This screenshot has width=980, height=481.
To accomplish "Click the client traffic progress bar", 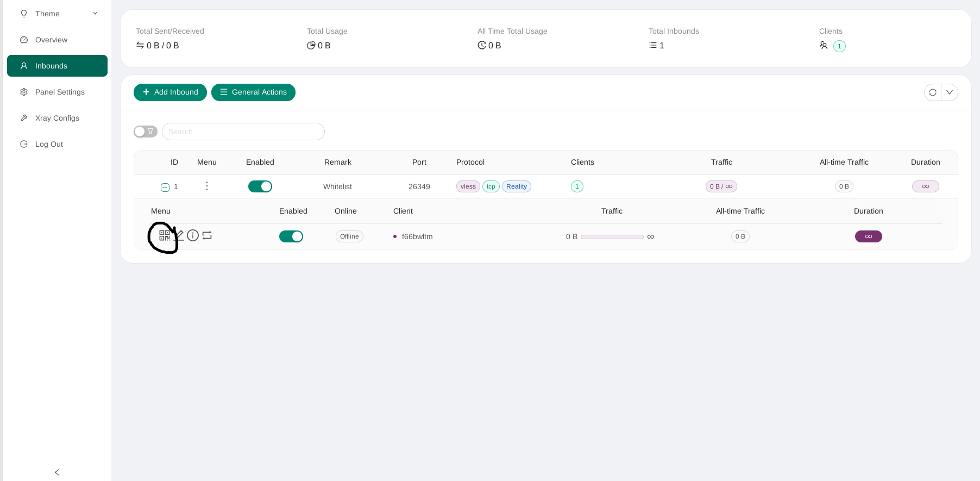I will pos(612,237).
